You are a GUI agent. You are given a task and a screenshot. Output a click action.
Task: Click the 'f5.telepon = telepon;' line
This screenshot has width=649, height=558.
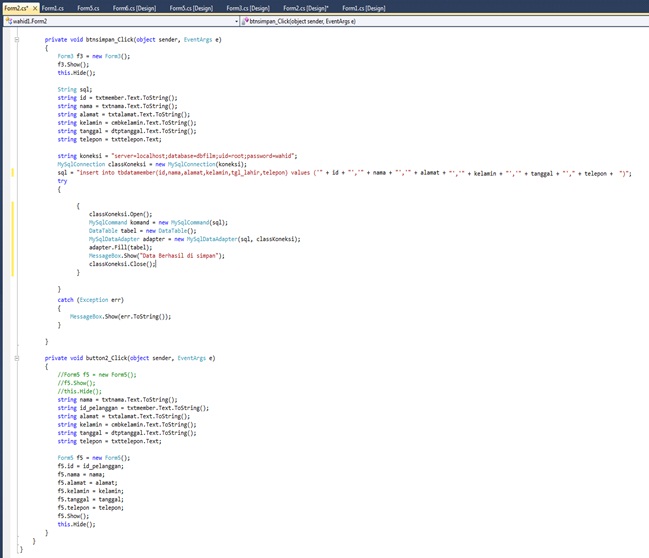point(90,507)
